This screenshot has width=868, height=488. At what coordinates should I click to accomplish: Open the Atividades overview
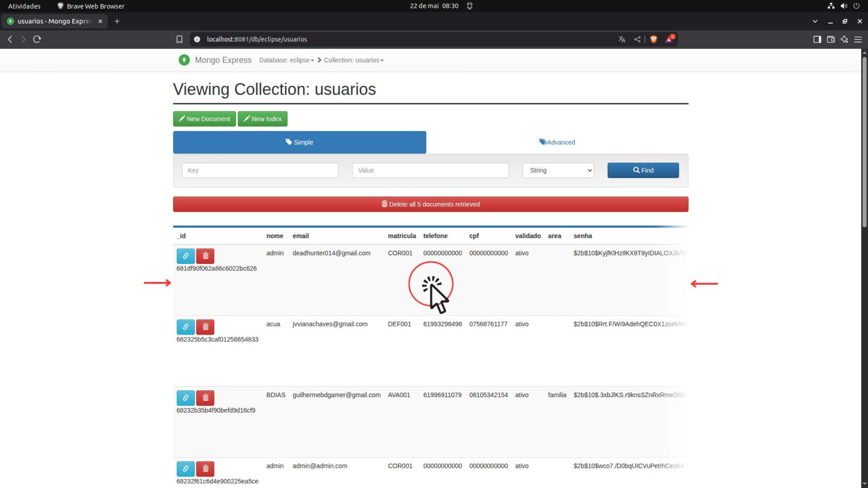24,6
